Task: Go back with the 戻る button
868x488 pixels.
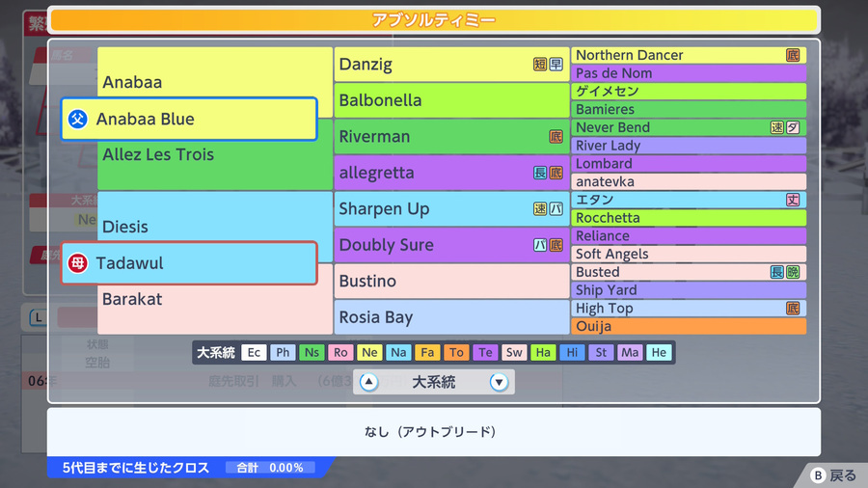Action: coord(833,475)
